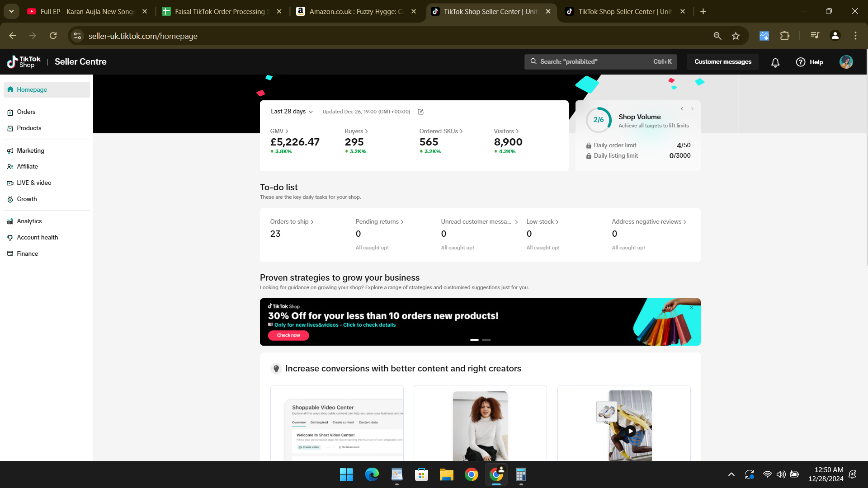Viewport: 868px width, 488px height.
Task: Open Pending returns
Action: [x=379, y=222]
